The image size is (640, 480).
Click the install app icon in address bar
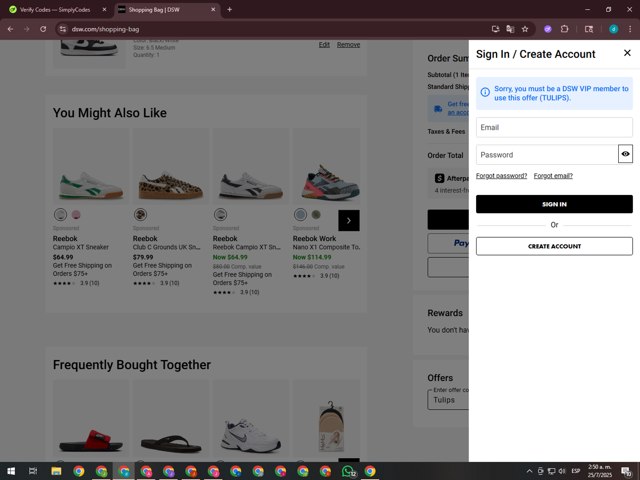pos(495,29)
